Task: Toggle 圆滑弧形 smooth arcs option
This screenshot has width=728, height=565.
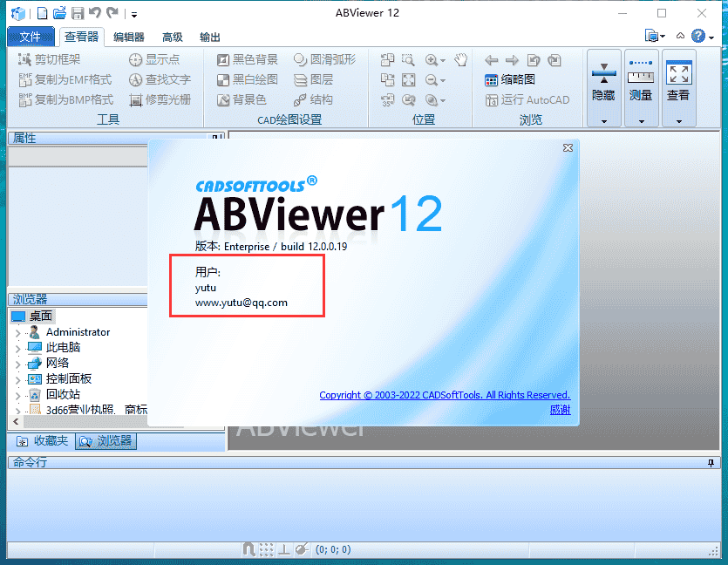Action: pos(325,60)
